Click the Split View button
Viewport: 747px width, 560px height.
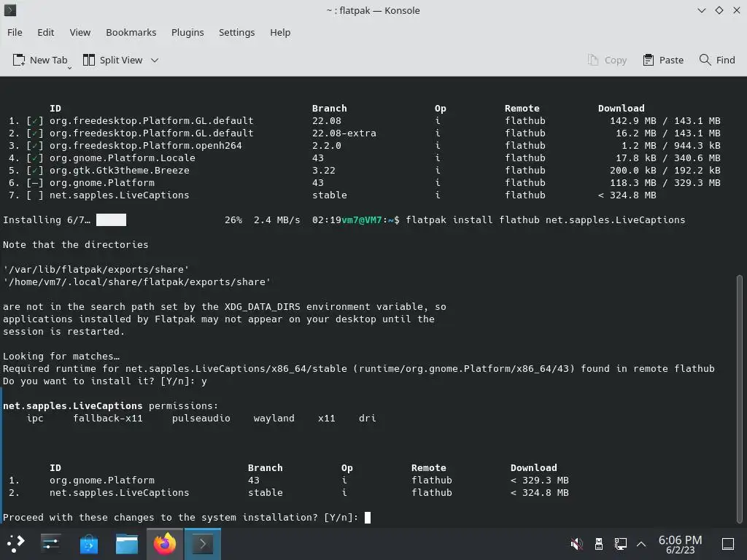click(x=113, y=60)
